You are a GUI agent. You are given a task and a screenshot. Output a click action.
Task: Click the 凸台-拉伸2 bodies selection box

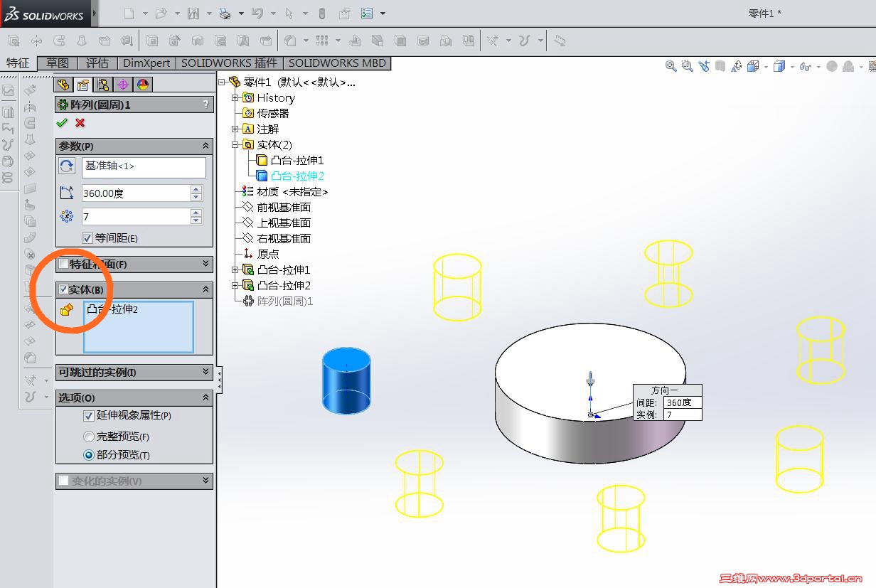click(x=139, y=326)
